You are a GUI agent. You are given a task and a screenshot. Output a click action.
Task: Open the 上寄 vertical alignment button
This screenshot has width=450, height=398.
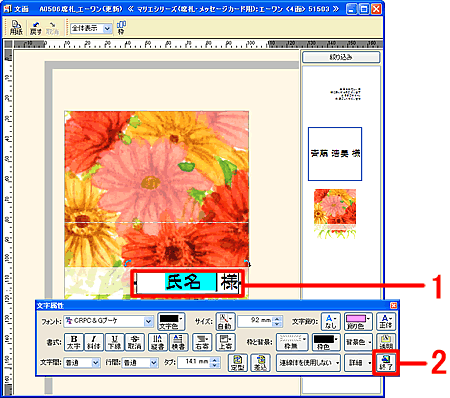(225, 342)
